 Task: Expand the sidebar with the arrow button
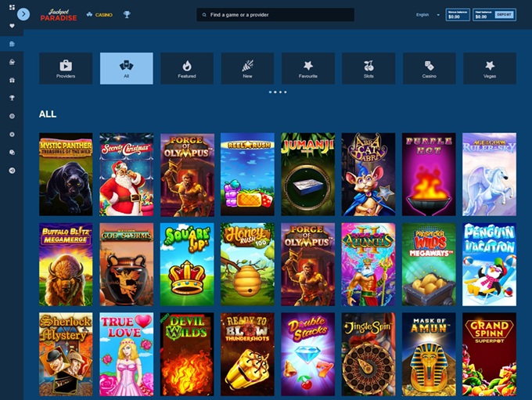23,14
